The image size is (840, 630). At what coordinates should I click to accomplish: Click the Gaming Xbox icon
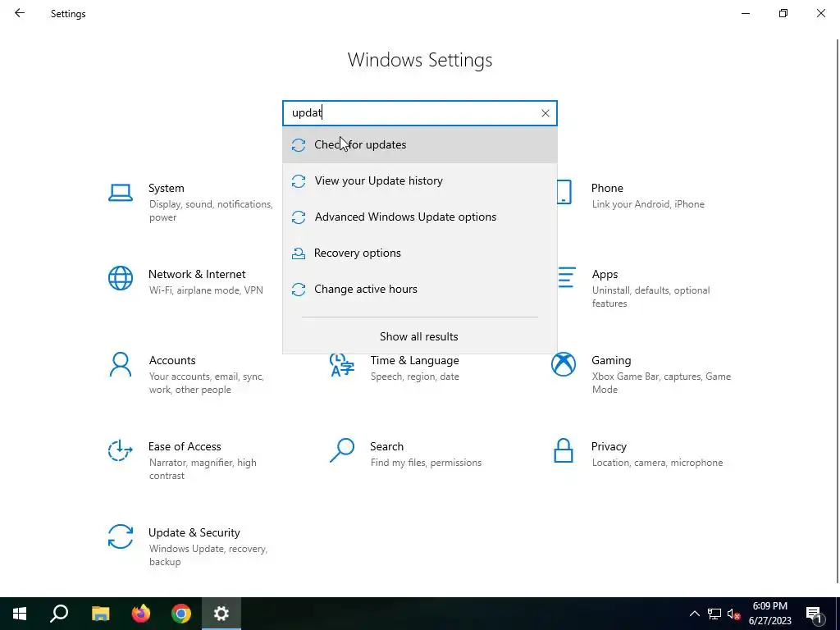564,365
